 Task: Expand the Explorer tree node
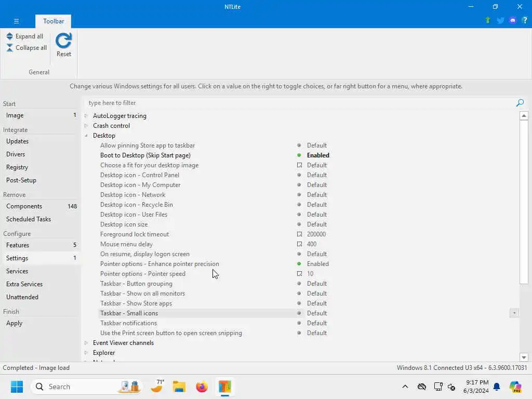click(86, 353)
